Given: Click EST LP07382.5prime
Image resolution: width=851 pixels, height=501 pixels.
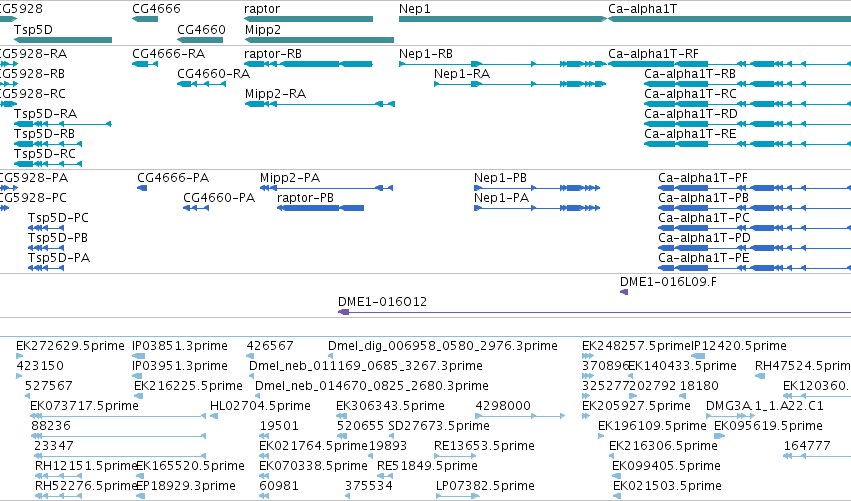Looking at the screenshot, I should [x=458, y=496].
